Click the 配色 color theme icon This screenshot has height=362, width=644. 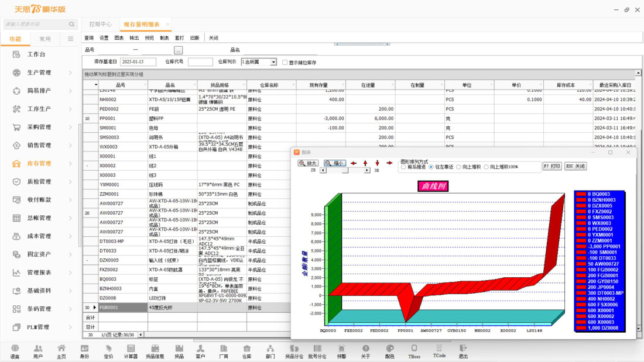389,351
